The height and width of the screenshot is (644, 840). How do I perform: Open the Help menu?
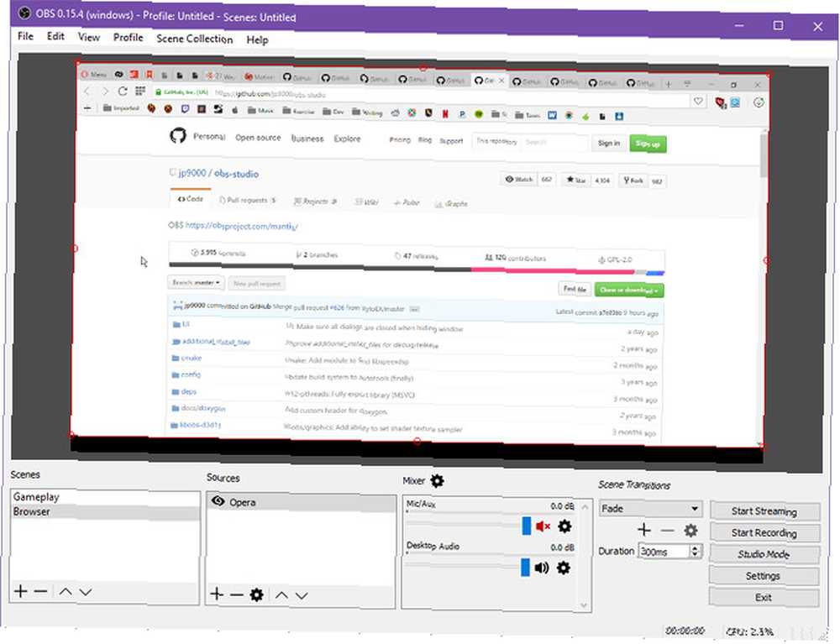[x=257, y=39]
